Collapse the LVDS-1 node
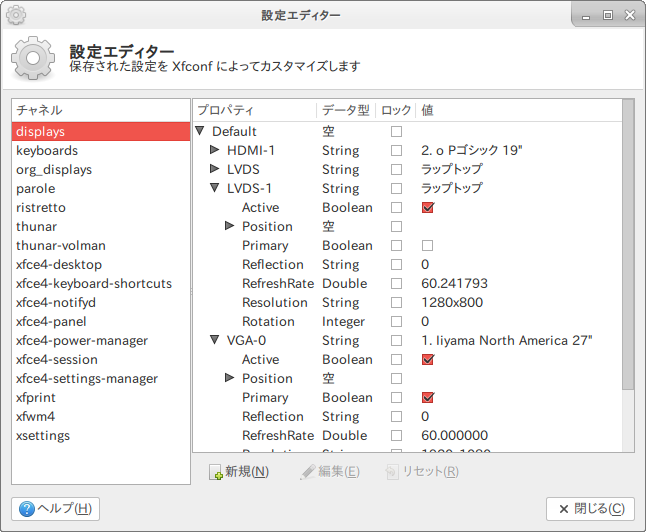 coord(215,188)
